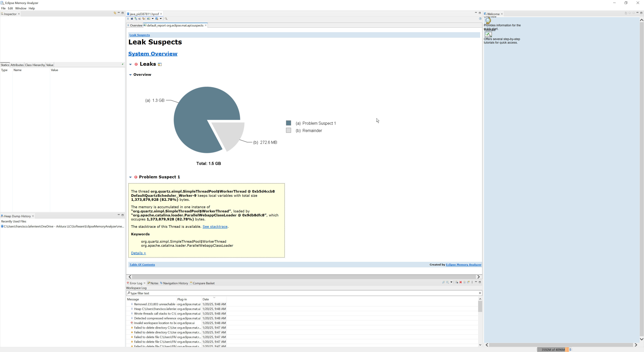Open the See stacktrace link
Image resolution: width=644 pixels, height=352 pixels.
point(215,227)
